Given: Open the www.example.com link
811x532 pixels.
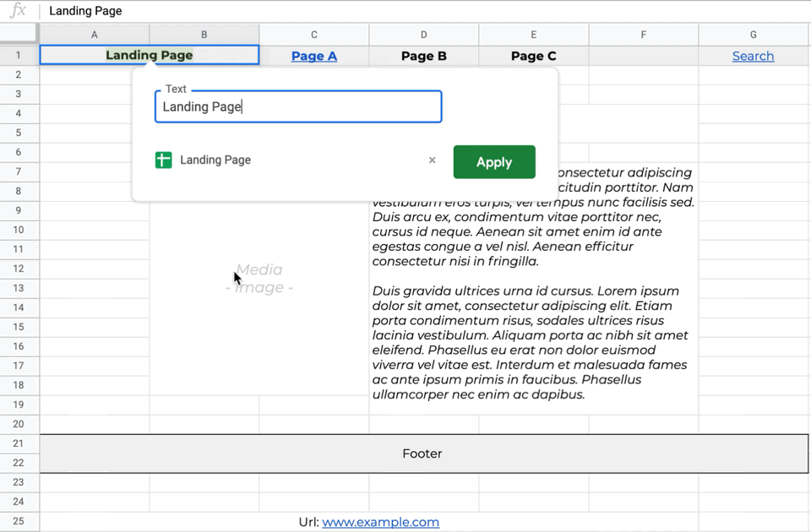Looking at the screenshot, I should (x=381, y=522).
